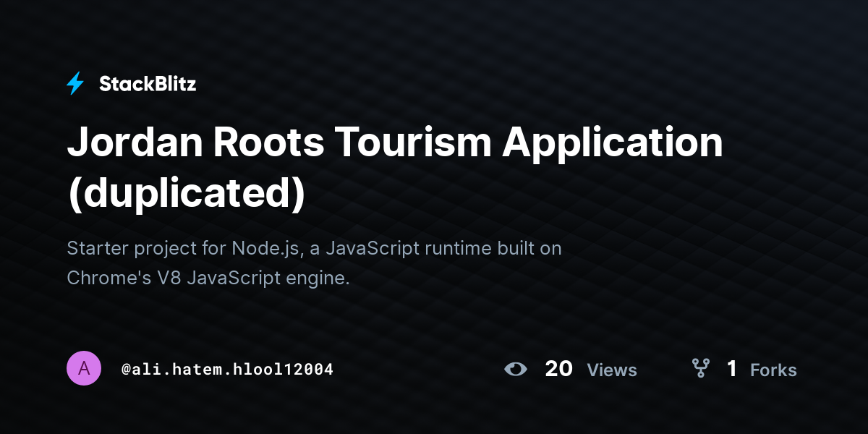Click the eye views icon

pyautogui.click(x=516, y=369)
